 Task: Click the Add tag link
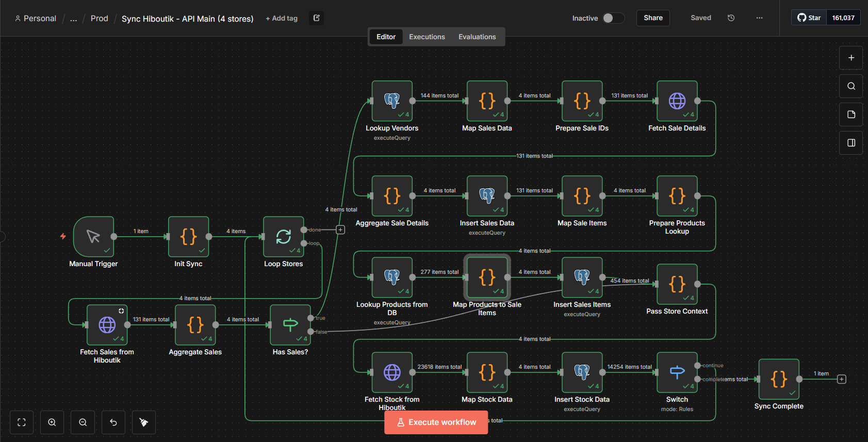pyautogui.click(x=282, y=19)
